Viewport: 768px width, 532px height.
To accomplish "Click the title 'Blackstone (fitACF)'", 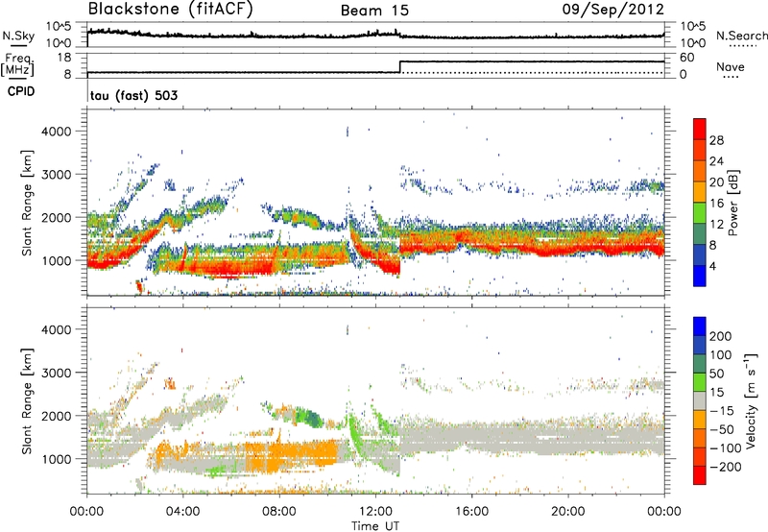I will 171,10.
